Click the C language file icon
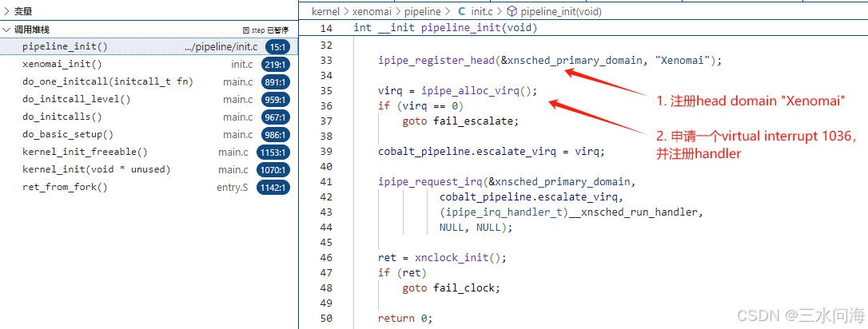The width and height of the screenshot is (868, 329). [462, 11]
